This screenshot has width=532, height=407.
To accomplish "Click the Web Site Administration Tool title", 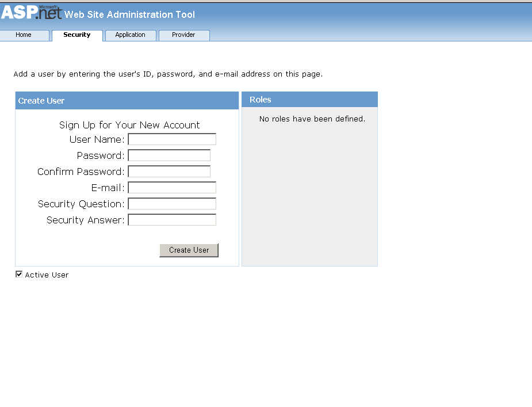I will 129,15.
